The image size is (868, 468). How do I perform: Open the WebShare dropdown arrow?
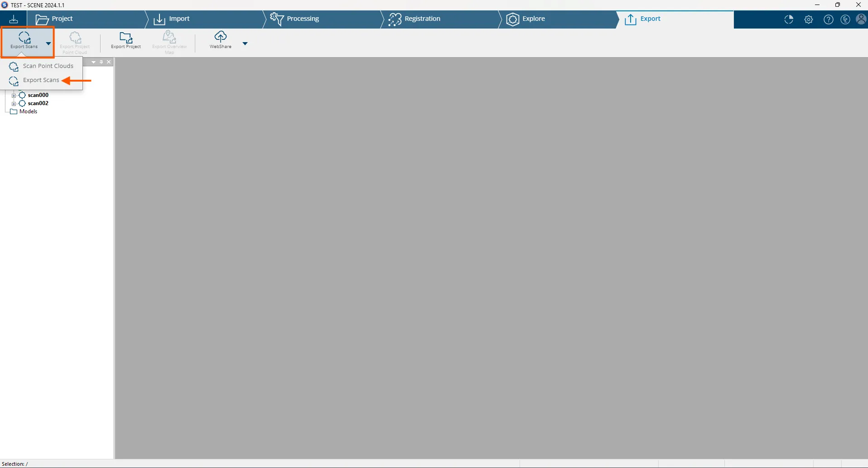(245, 43)
